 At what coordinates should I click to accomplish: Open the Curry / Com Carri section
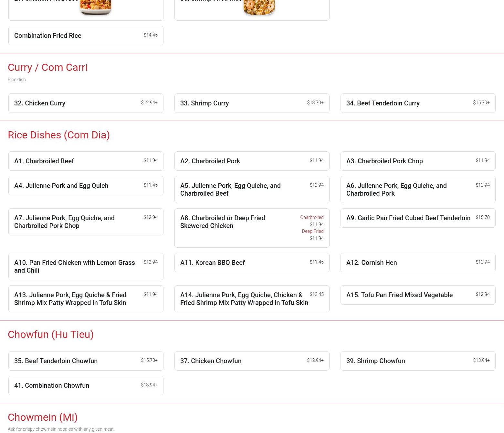47,67
